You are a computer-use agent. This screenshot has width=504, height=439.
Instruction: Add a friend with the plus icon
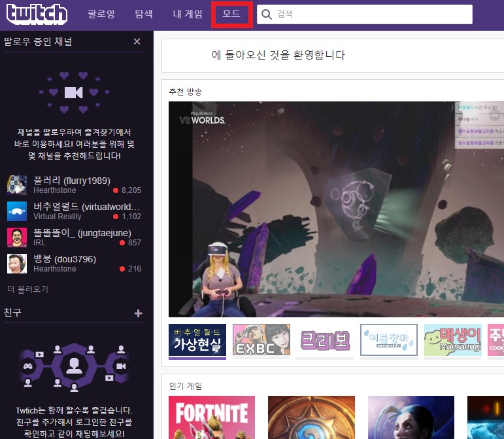[138, 313]
